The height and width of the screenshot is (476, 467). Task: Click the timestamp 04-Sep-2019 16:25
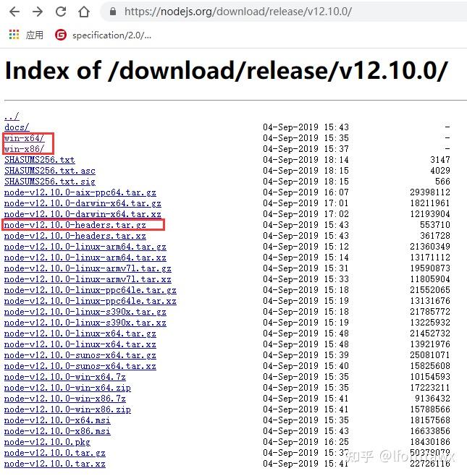click(306, 442)
